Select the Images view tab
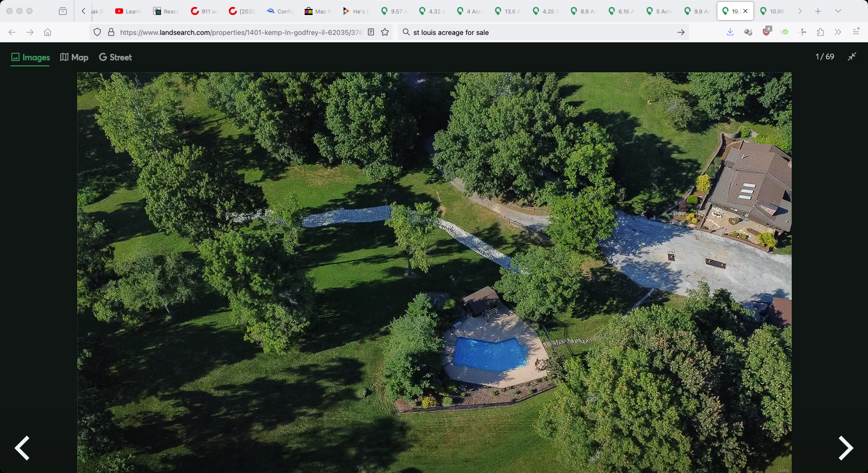868x473 pixels. tap(30, 57)
